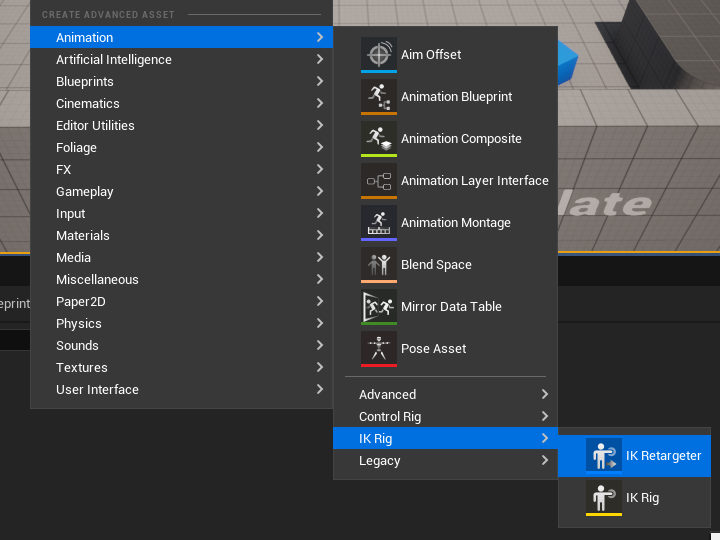Expand the Blueprints submenu arrow
This screenshot has width=720, height=540.
point(320,81)
